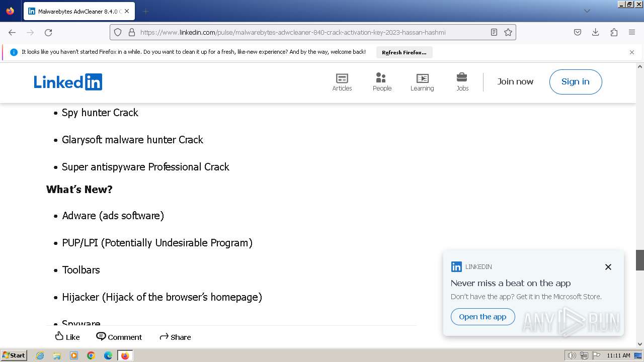Open the Firefox Downloads panel
This screenshot has height=362, width=644.
click(x=596, y=32)
